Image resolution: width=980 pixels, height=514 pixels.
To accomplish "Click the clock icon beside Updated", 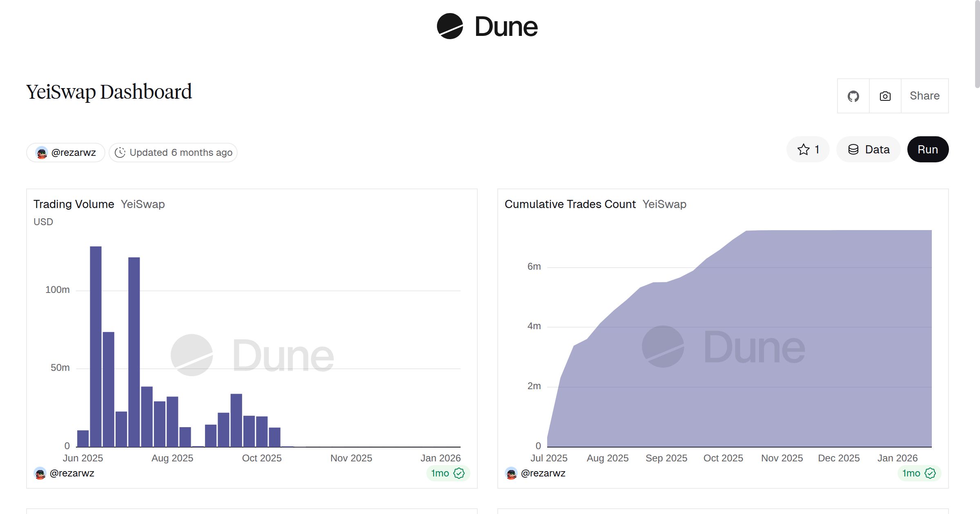I will 120,153.
